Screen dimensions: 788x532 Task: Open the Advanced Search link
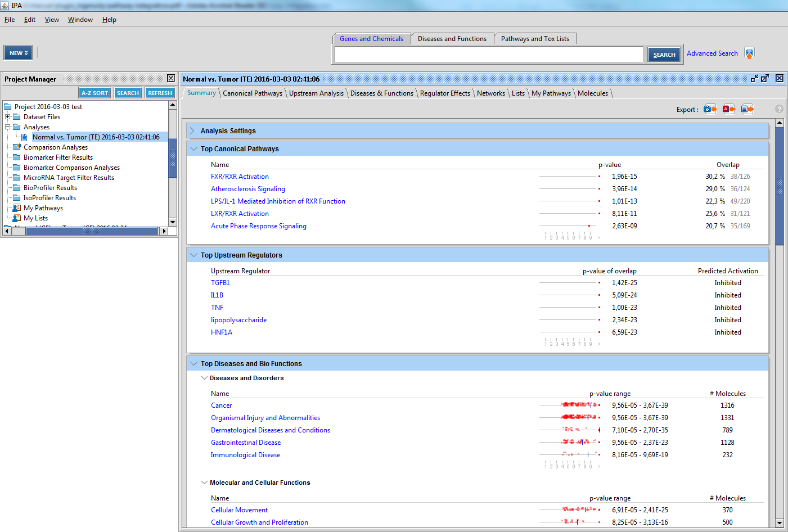[x=712, y=53]
